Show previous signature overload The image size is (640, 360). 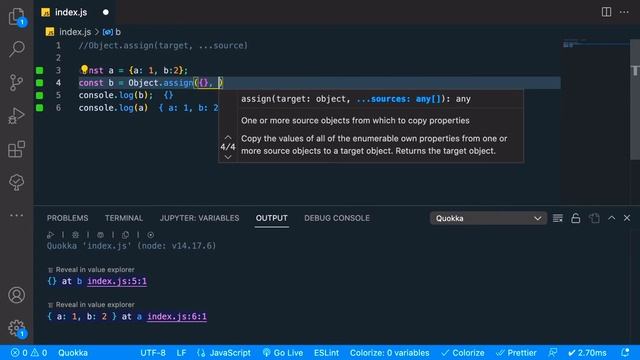[228, 137]
